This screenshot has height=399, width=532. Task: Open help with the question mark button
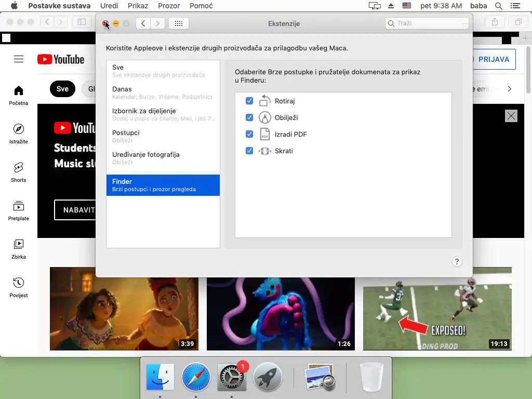tap(457, 262)
